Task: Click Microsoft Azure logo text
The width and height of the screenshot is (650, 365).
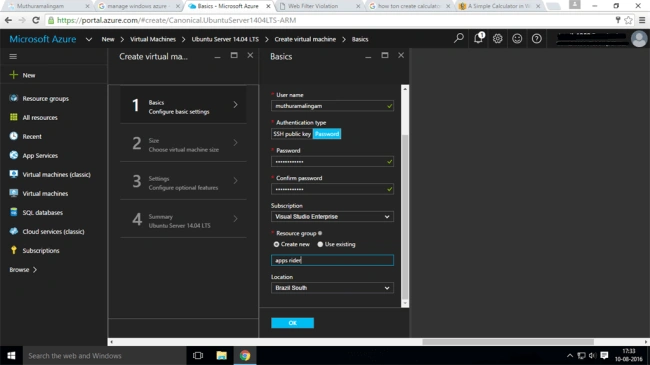Action: pyautogui.click(x=43, y=39)
